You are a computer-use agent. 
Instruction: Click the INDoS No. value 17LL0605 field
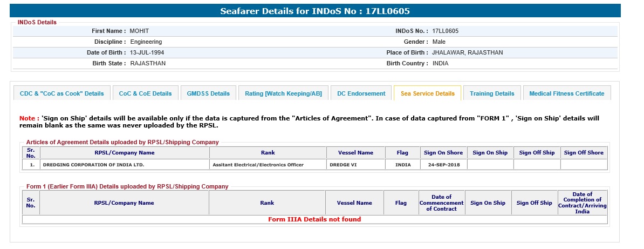(446, 31)
